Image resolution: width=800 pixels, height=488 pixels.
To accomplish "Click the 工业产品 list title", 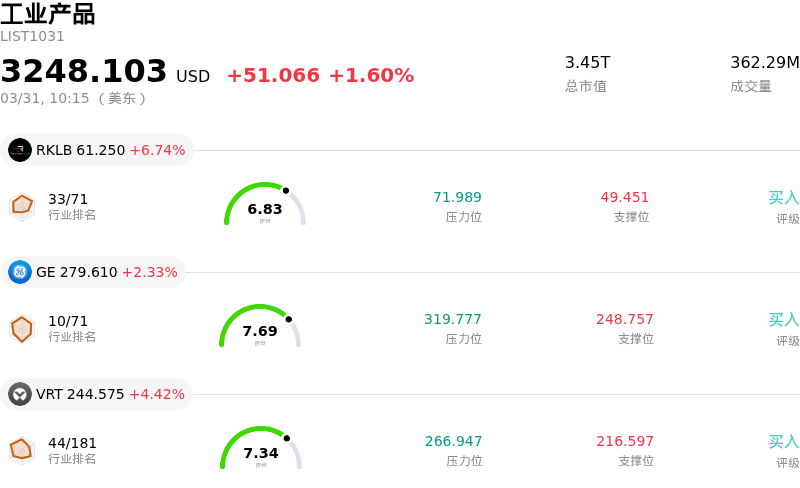I will pos(48,14).
